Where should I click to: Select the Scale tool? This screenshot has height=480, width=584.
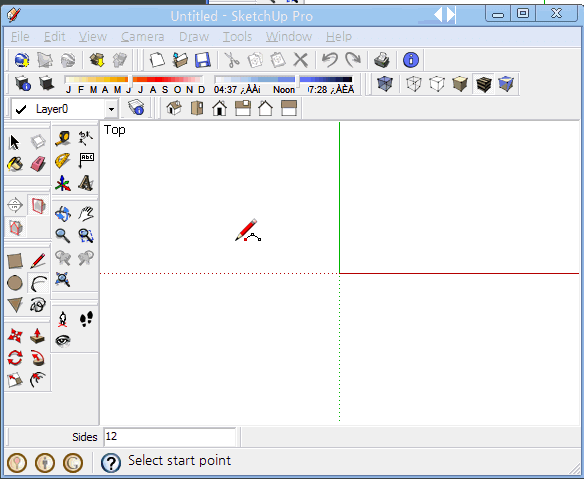15,380
